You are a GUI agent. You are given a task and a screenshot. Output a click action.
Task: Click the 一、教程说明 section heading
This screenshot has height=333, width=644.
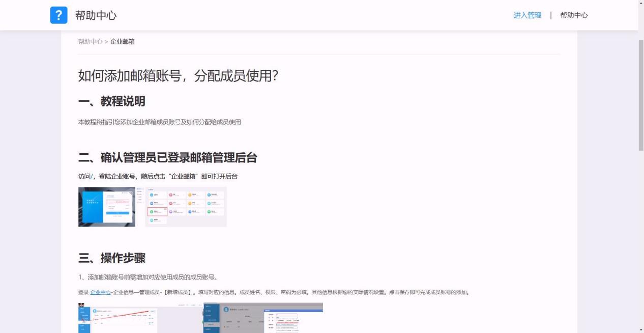112,101
